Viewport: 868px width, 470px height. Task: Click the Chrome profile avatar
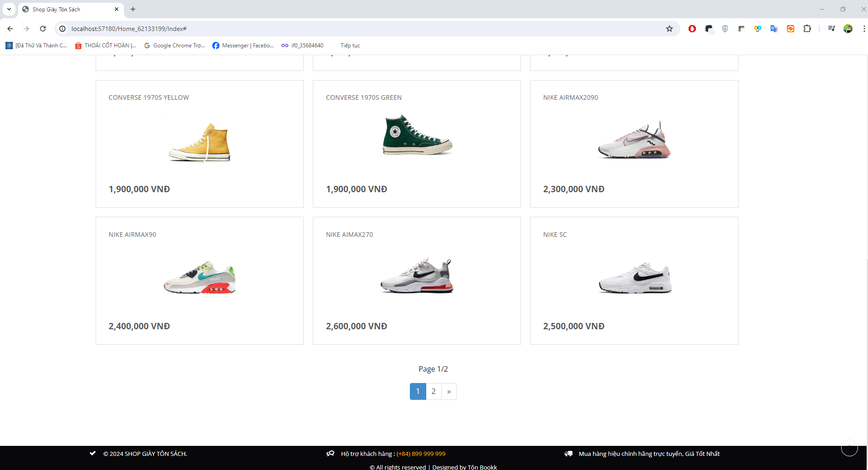coord(848,29)
